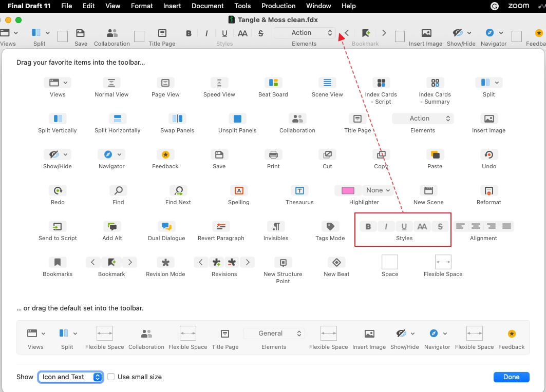Image resolution: width=546 pixels, height=392 pixels.
Task: Select the New Structure Point icon
Action: tap(283, 262)
